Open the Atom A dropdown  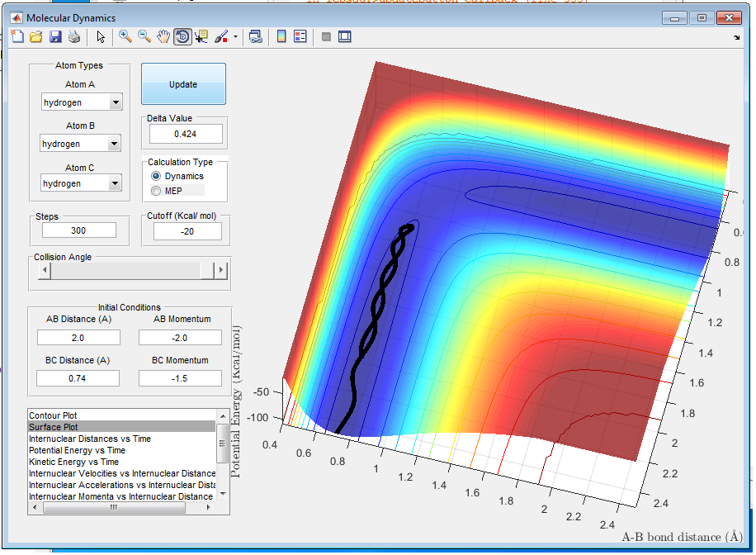[115, 102]
